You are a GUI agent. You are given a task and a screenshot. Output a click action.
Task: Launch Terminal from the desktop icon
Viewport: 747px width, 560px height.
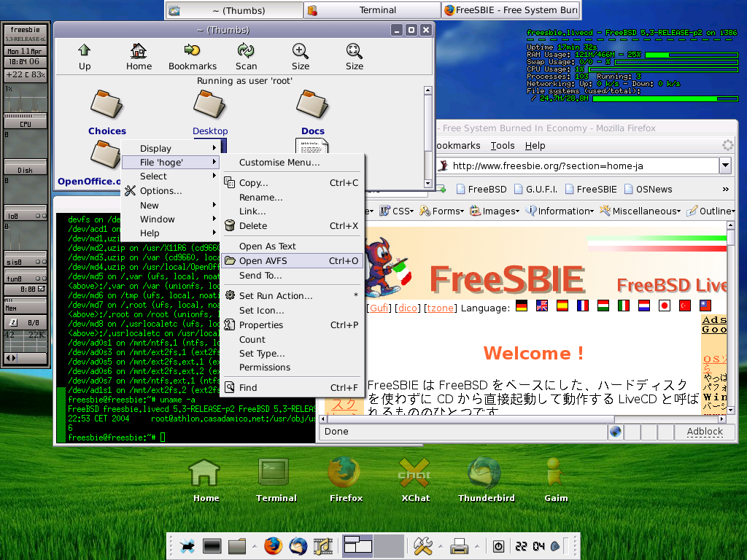[274, 472]
